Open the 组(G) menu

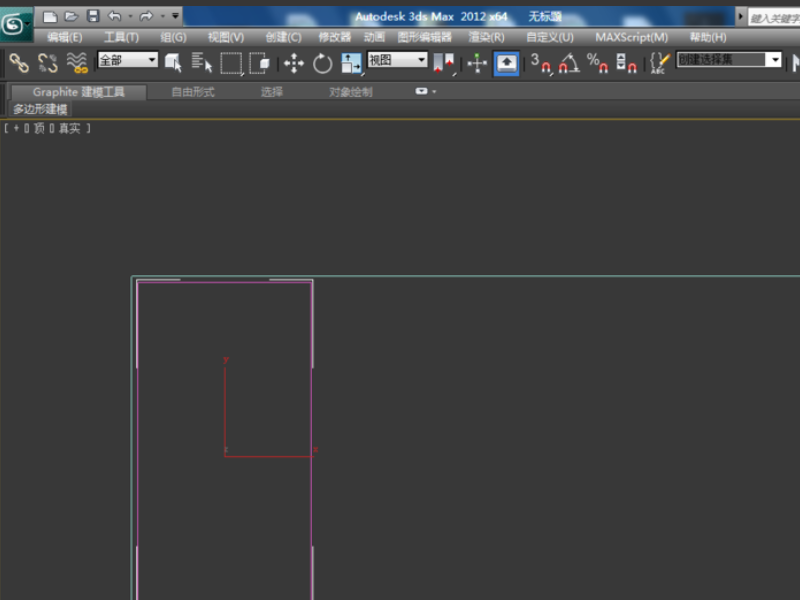tap(173, 37)
